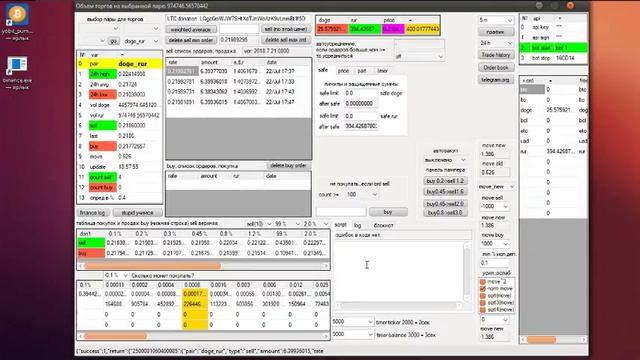The height and width of the screenshot is (360, 640).
Task: Open the dropdown left of go button
Action: pyautogui.click(x=92, y=41)
